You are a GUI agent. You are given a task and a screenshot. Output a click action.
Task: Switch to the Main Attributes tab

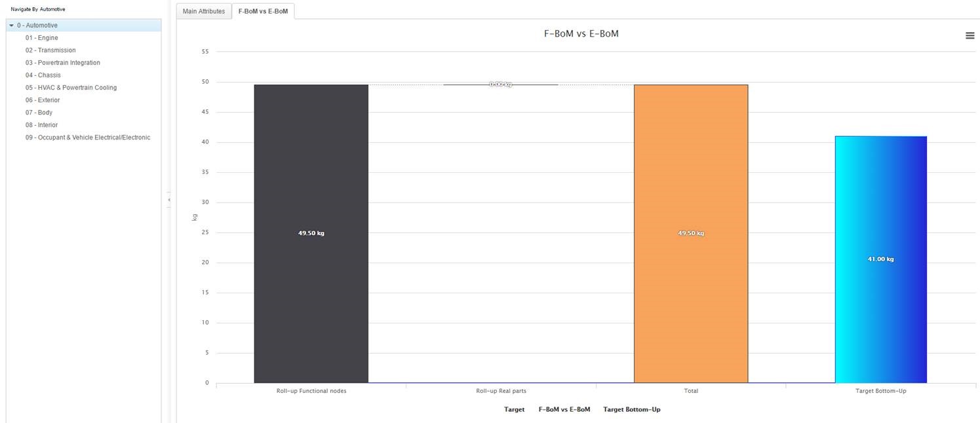tap(203, 11)
